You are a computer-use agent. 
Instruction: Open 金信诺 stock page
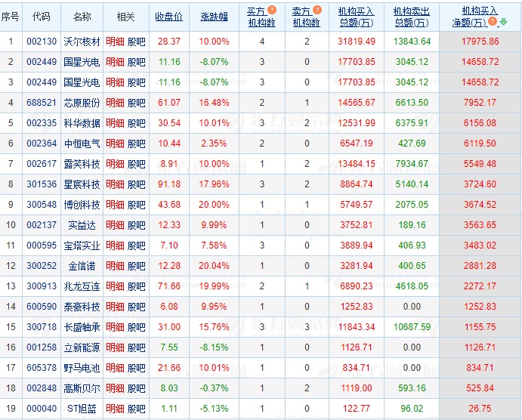coord(82,266)
